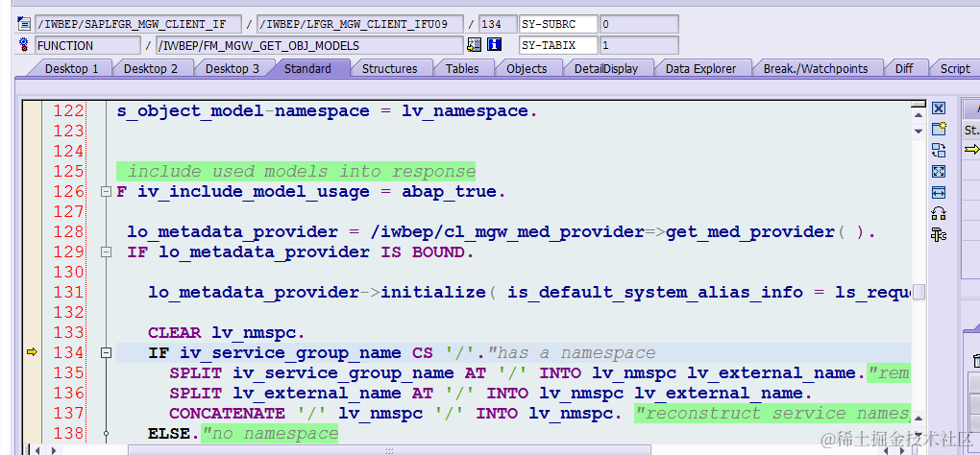The image size is (980, 455).
Task: Click line number 133 in the gutter
Action: click(x=69, y=333)
